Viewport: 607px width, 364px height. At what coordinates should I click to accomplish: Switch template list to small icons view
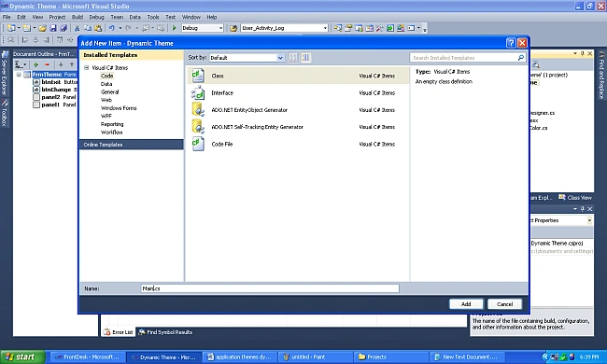pos(293,58)
